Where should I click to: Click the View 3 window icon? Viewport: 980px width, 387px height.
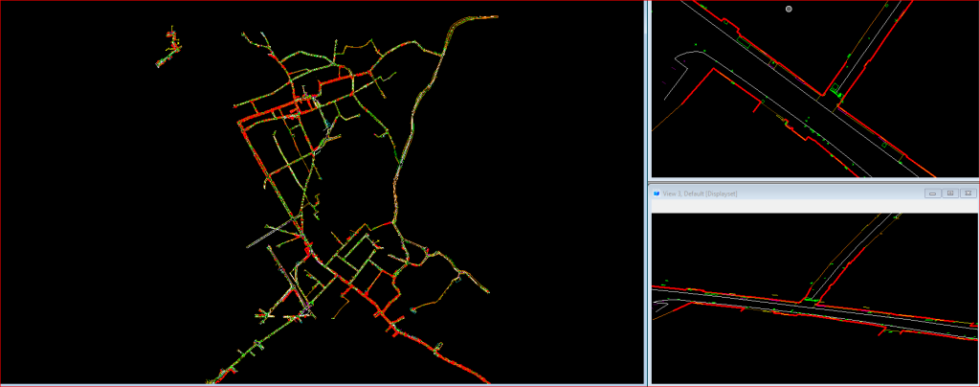[657, 193]
